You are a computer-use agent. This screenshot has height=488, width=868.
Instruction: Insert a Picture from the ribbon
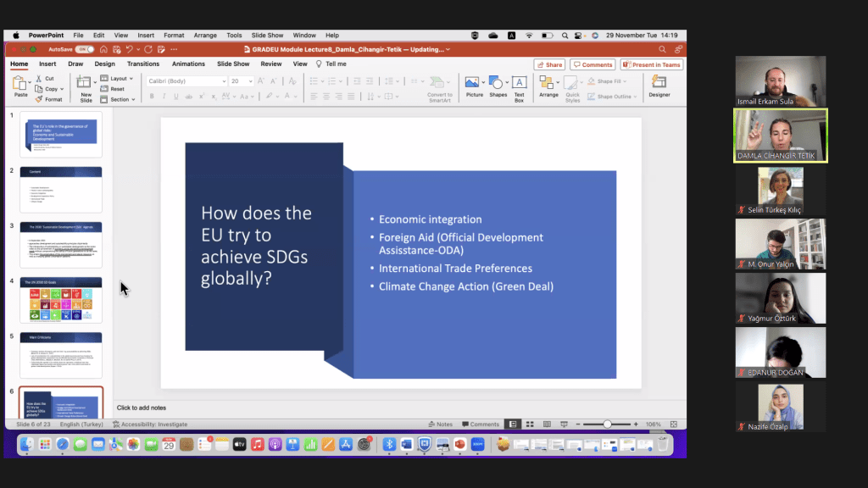474,83
